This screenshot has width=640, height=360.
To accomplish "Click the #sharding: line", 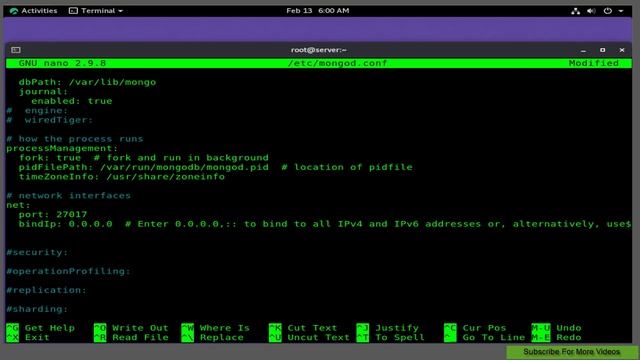I will click(37, 309).
